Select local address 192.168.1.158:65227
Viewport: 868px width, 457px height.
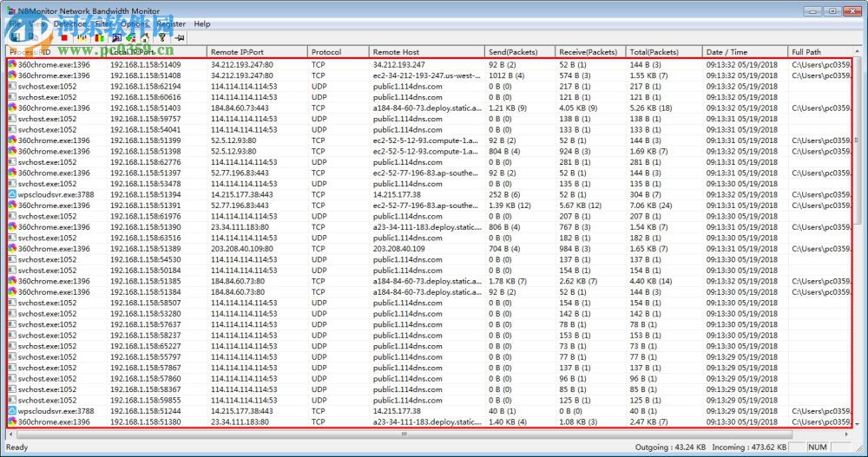click(x=145, y=346)
